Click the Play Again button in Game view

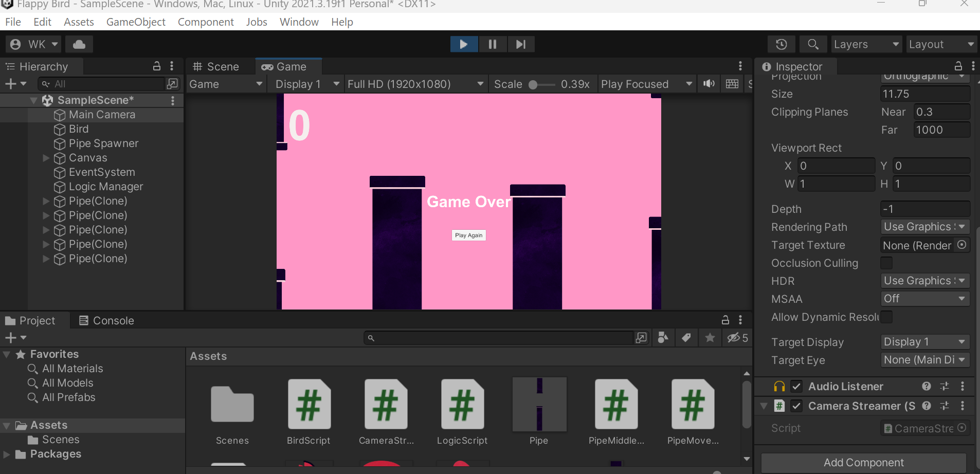468,235
